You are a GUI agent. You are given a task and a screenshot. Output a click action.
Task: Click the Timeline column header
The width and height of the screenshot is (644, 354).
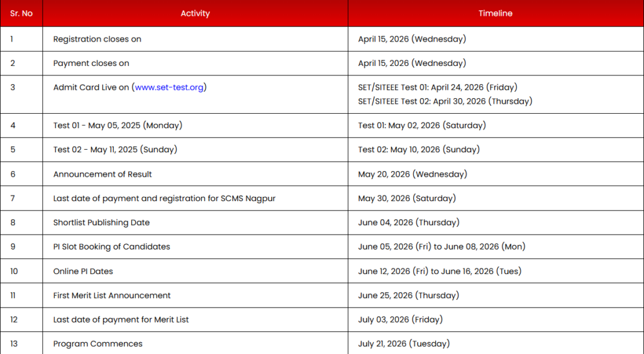tap(496, 13)
